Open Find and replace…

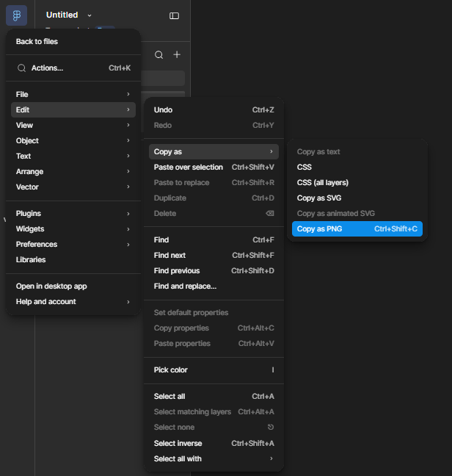click(x=214, y=286)
